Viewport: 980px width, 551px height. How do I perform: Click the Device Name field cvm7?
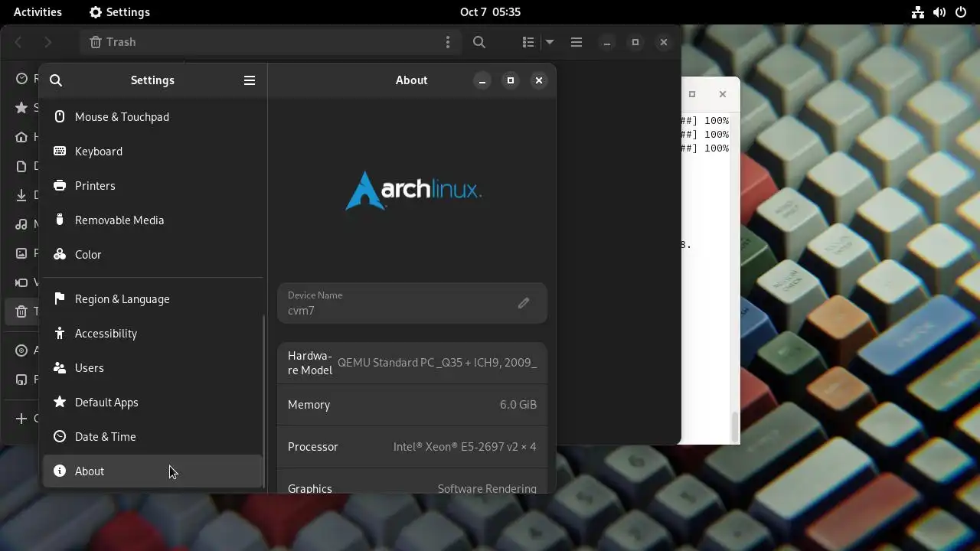[412, 303]
